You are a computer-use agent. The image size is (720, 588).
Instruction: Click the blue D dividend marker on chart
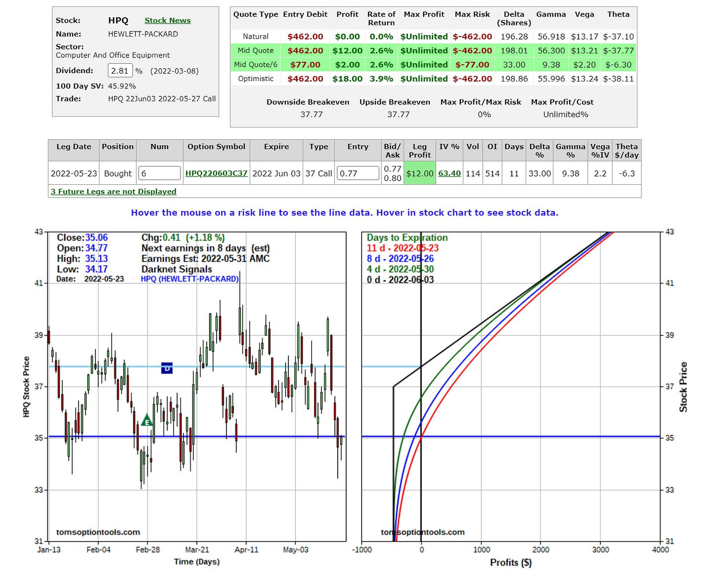pyautogui.click(x=167, y=368)
